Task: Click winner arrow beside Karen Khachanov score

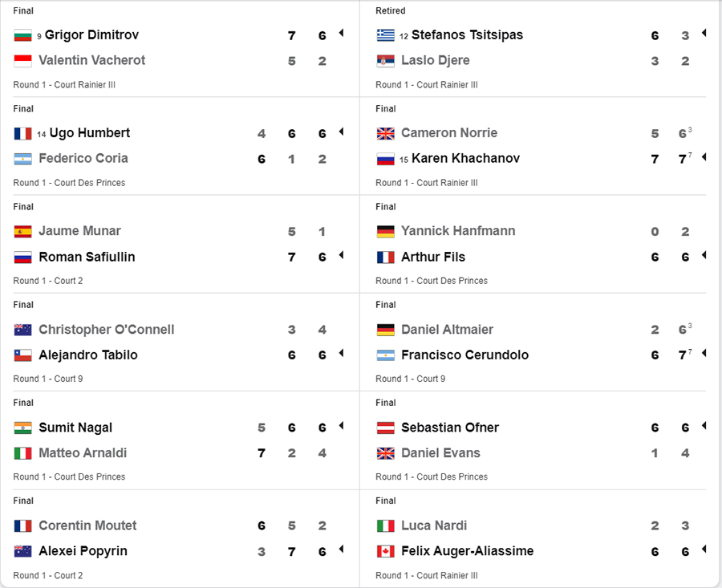Action: 704,157
